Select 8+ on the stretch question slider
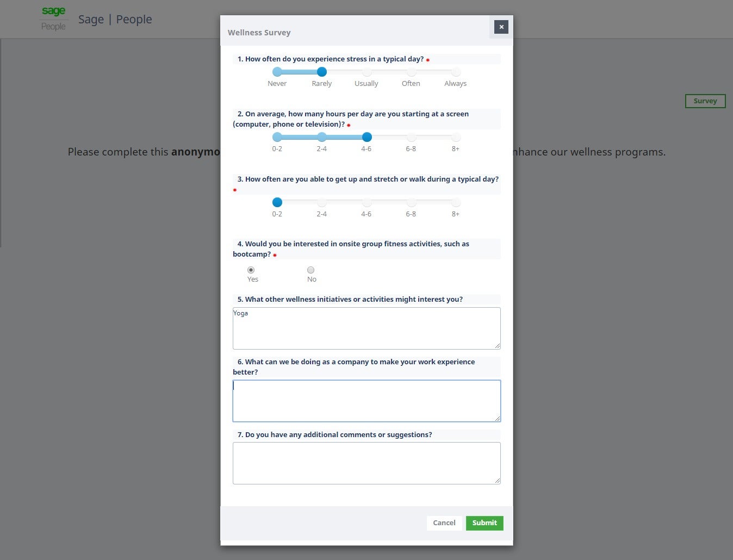 (x=456, y=203)
